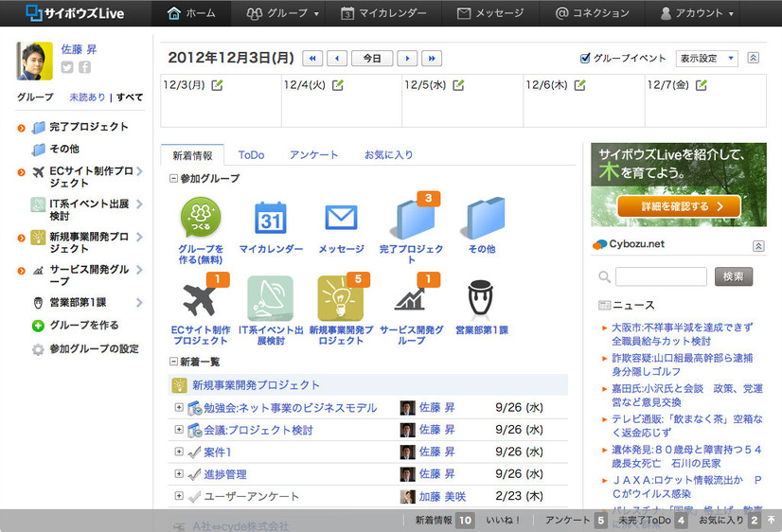This screenshot has height=532, width=782.
Task: Open メッセージ in top navigation
Action: click(x=490, y=13)
